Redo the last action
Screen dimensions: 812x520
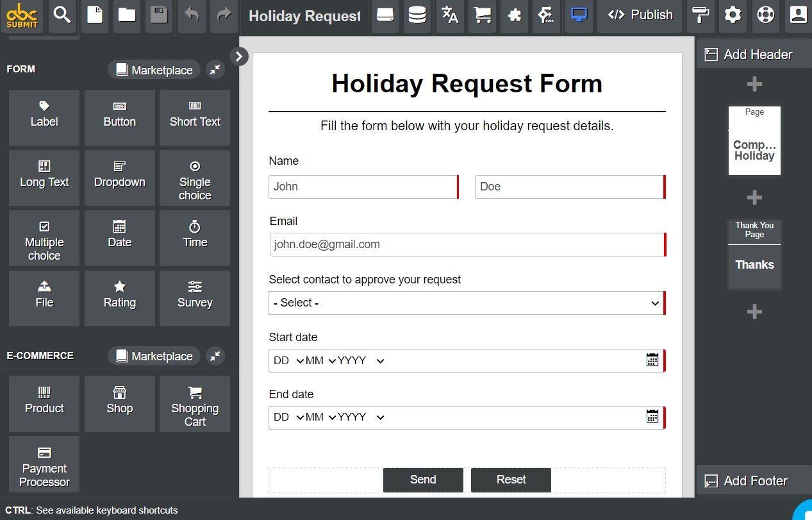pos(224,15)
